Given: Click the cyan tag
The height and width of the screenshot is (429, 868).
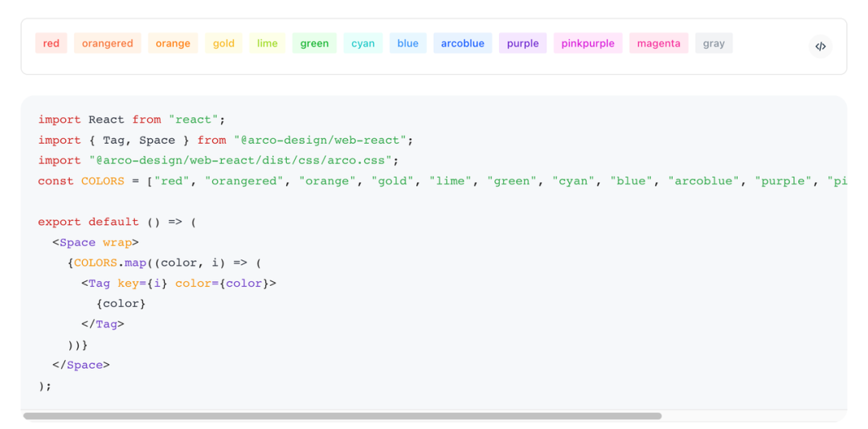Looking at the screenshot, I should [363, 43].
